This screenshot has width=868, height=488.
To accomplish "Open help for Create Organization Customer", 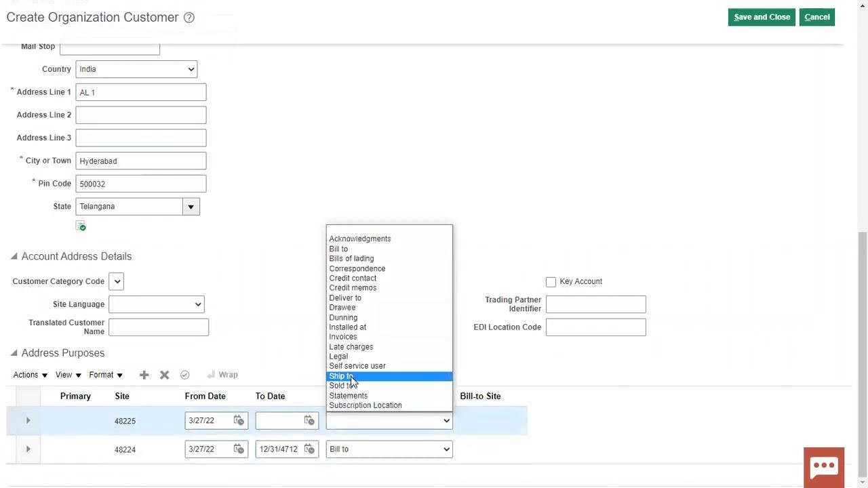I will pyautogui.click(x=189, y=18).
